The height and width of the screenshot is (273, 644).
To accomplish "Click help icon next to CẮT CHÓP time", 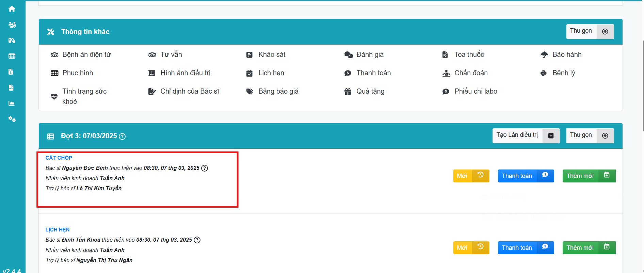I will (205, 168).
